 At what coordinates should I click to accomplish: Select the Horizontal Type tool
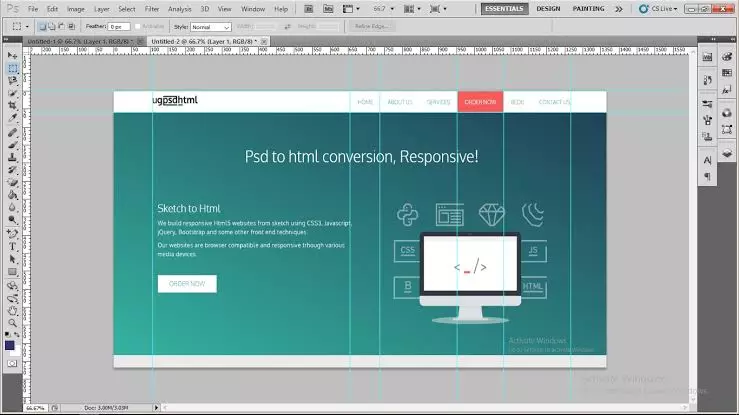12,246
